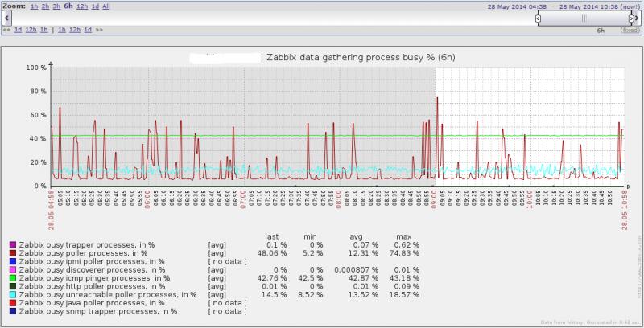
Task: Click the icmp pinger avg value 42.87 %
Action: coord(363,278)
